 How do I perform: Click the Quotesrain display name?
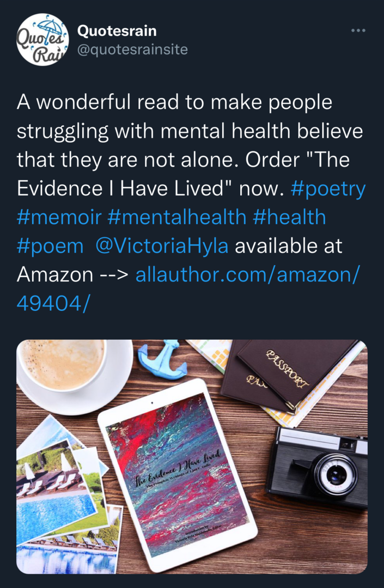[117, 31]
